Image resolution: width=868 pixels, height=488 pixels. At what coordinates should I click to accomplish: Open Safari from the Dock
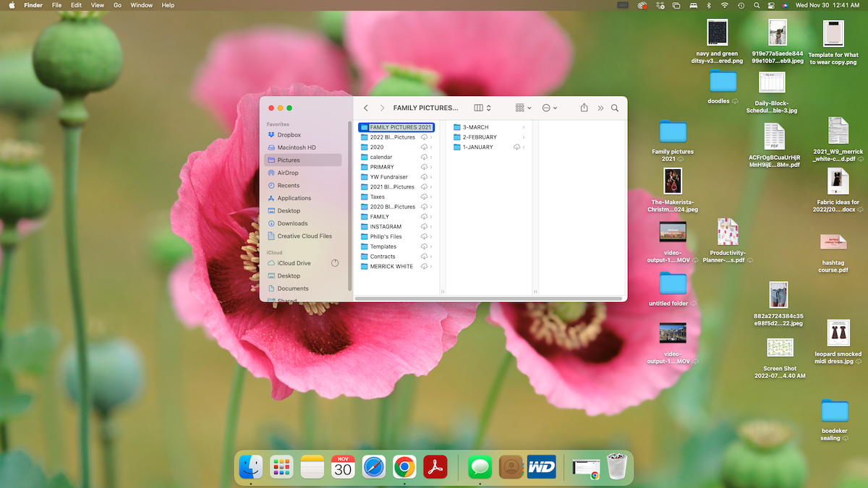click(374, 467)
